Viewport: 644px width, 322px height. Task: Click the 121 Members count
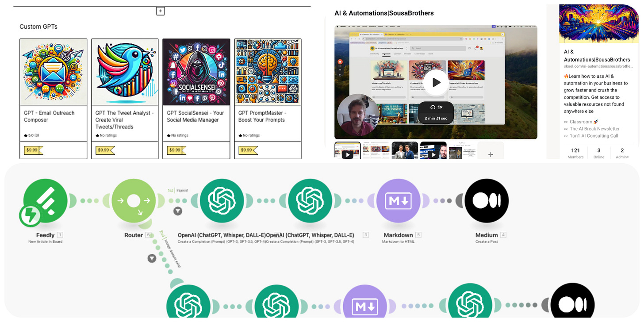pos(575,153)
